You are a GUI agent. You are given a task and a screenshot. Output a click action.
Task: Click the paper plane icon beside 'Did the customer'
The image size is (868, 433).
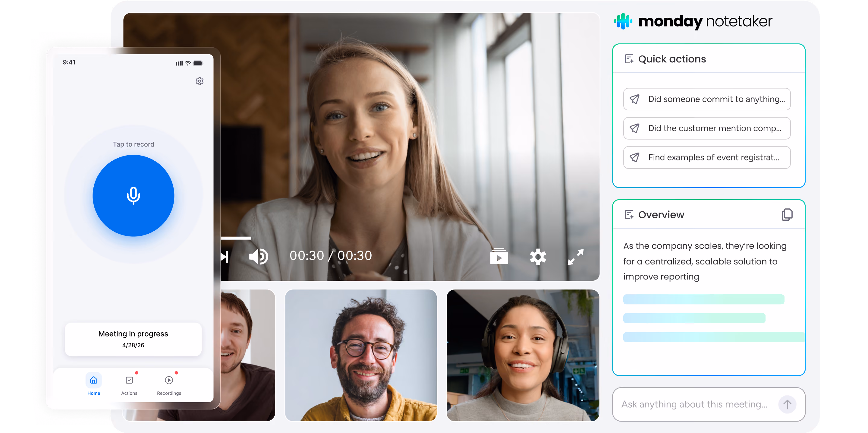(634, 128)
